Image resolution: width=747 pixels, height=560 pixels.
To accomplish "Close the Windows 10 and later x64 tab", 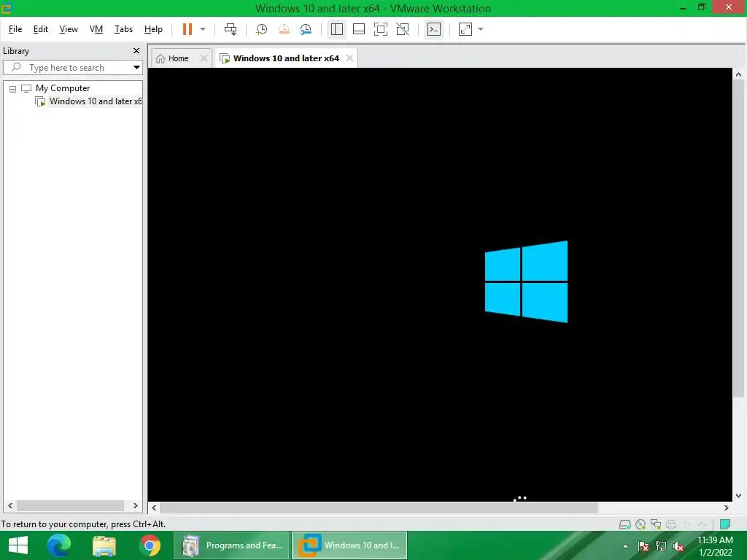I will 349,58.
